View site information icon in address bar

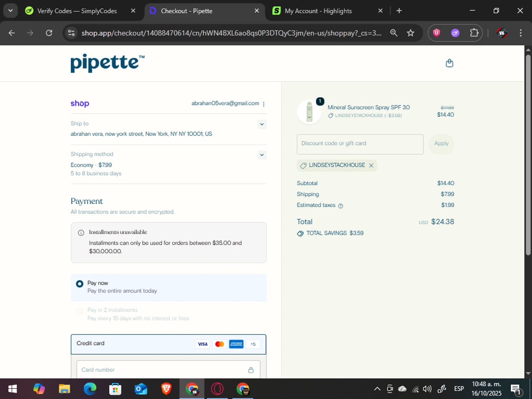click(x=71, y=33)
